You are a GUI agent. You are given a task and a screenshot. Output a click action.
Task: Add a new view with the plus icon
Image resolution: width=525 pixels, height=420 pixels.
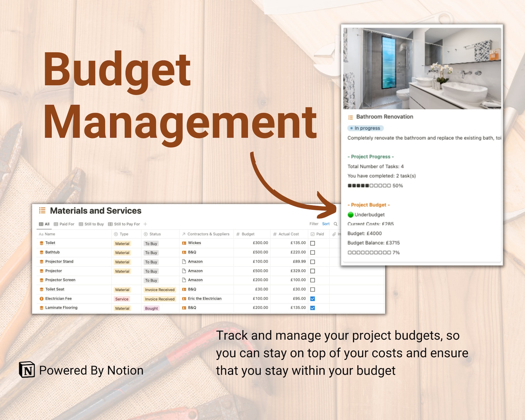tap(145, 224)
